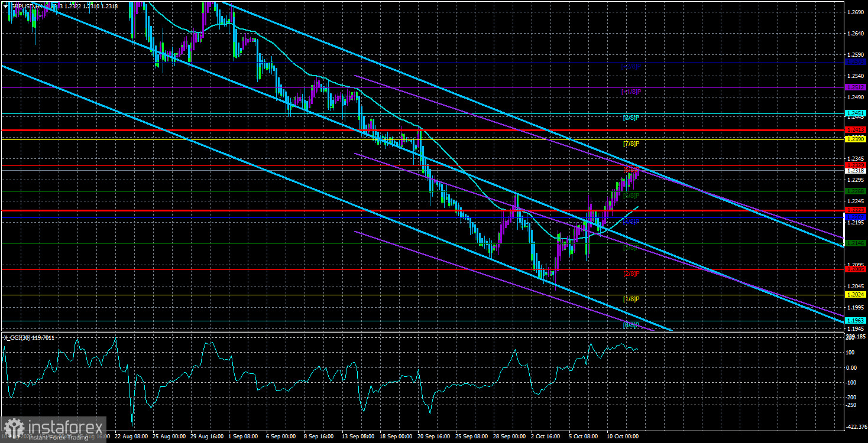Click the 1.2223 red price label
The image size is (868, 443).
(856, 210)
